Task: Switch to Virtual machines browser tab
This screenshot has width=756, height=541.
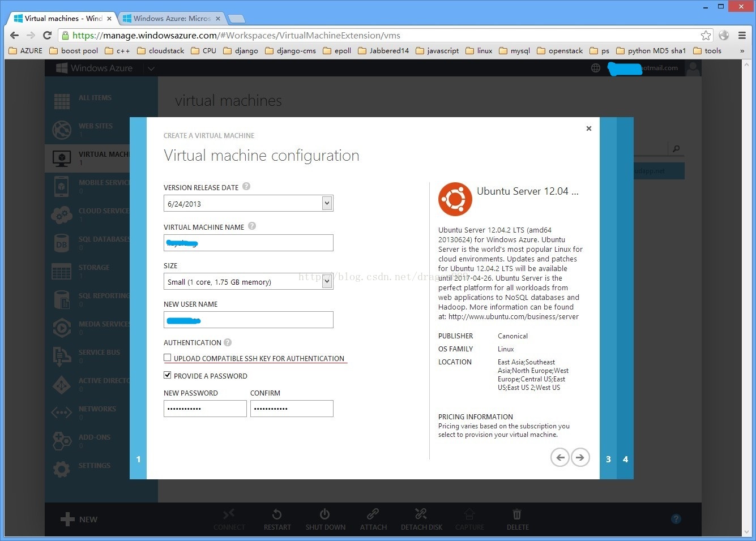Action: pos(62,18)
